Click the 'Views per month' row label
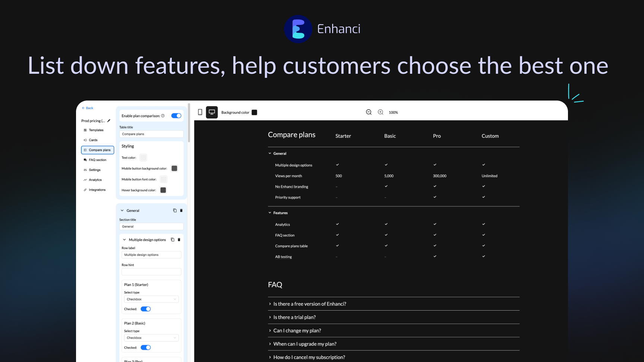Screen dimensions: 644x362 pos(288,176)
